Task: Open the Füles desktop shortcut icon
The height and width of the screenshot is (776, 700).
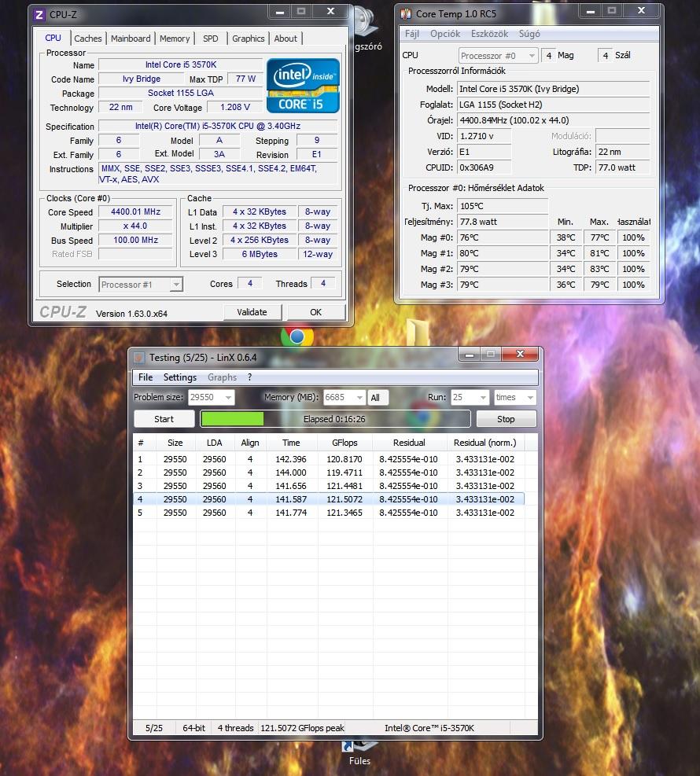Action: (x=359, y=748)
